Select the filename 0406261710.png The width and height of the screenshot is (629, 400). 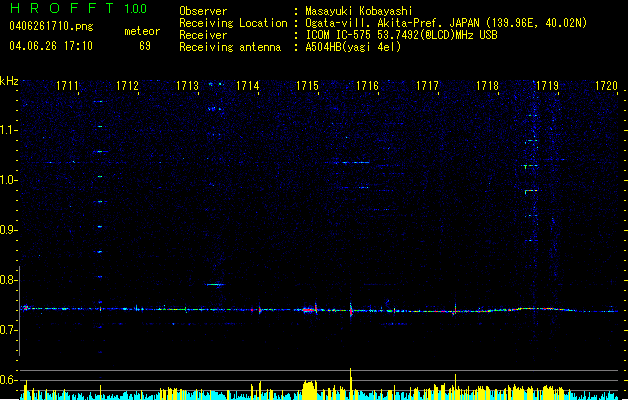click(x=51, y=26)
